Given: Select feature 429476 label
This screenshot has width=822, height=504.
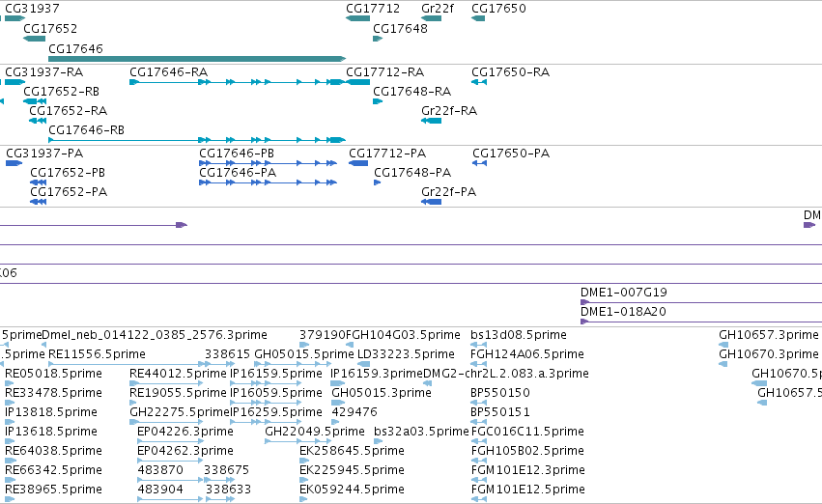Looking at the screenshot, I should (x=354, y=411).
